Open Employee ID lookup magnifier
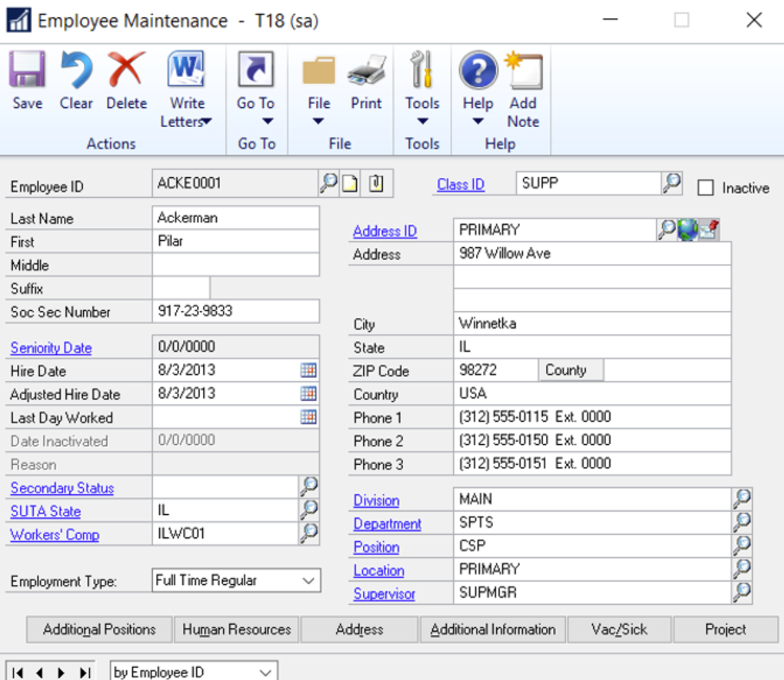This screenshot has height=680, width=784. pos(328,183)
